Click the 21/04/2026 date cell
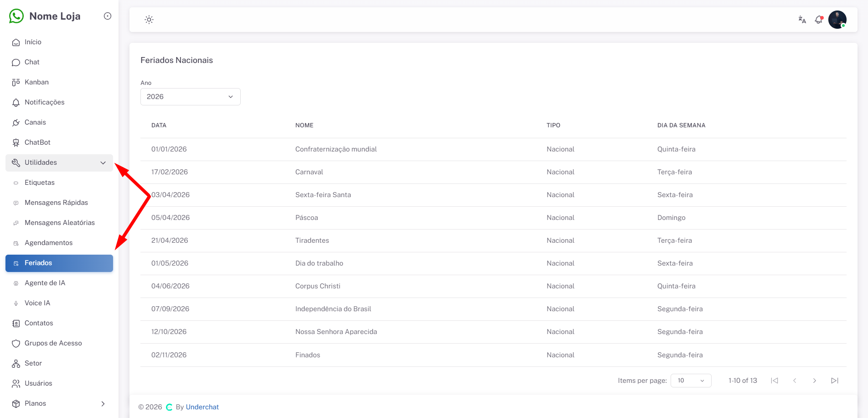 pyautogui.click(x=170, y=240)
